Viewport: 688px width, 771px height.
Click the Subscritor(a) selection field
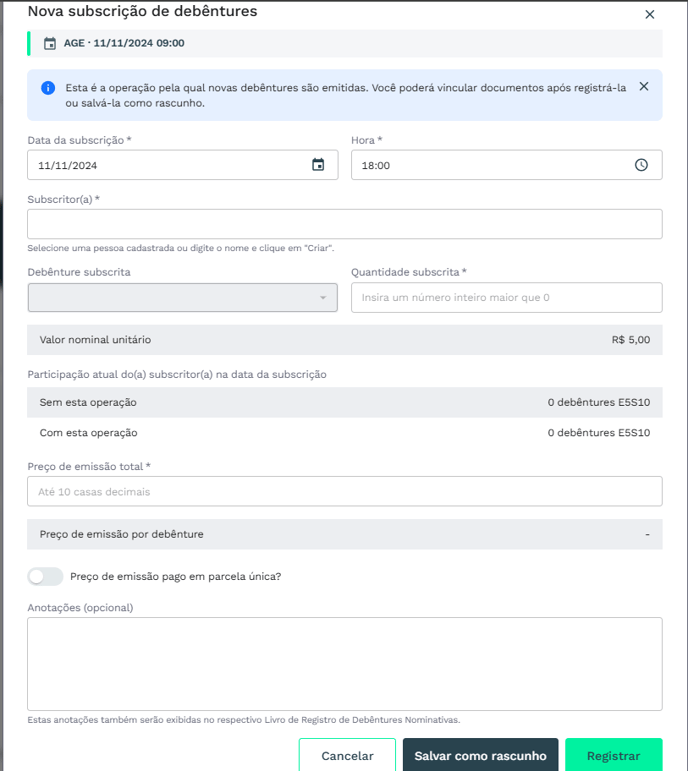(x=344, y=224)
